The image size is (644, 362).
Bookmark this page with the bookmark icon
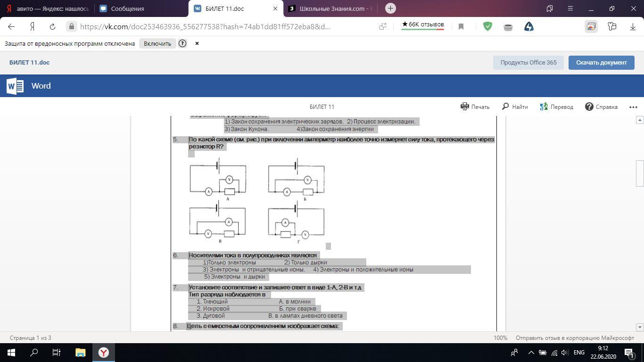[461, 26]
